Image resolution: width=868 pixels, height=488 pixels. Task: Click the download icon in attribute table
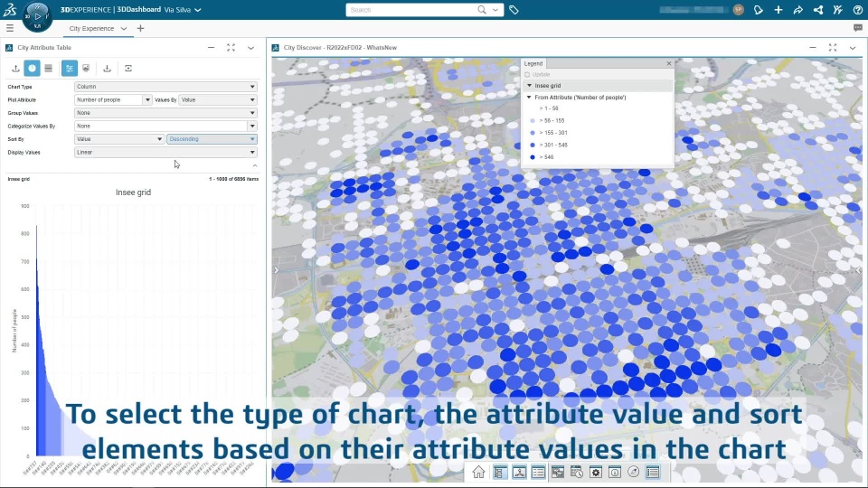[x=108, y=68]
